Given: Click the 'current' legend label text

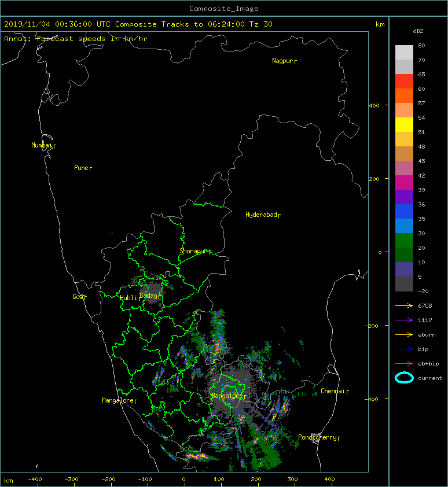Looking at the screenshot, I should 430,378.
